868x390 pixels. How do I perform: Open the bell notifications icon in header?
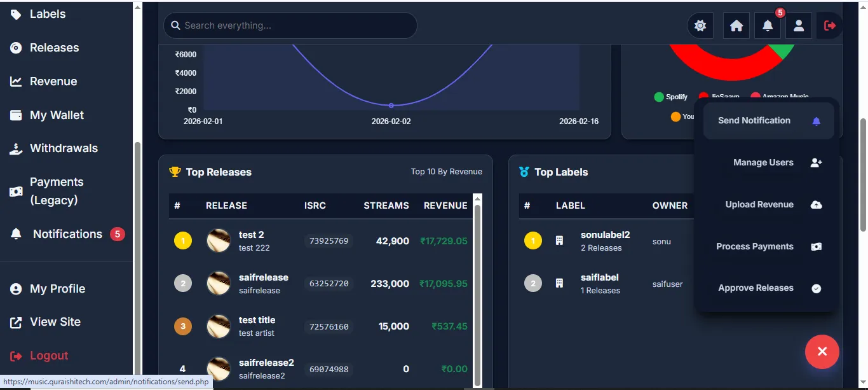click(x=768, y=25)
